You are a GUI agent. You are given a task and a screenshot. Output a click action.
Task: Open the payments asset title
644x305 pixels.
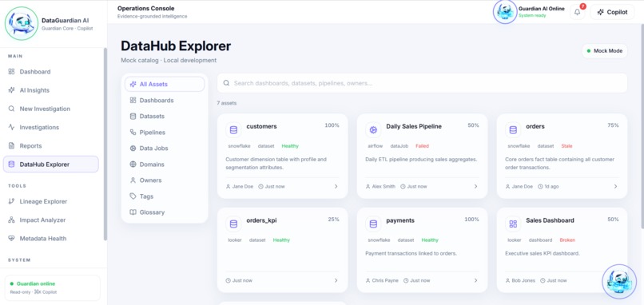pos(400,220)
